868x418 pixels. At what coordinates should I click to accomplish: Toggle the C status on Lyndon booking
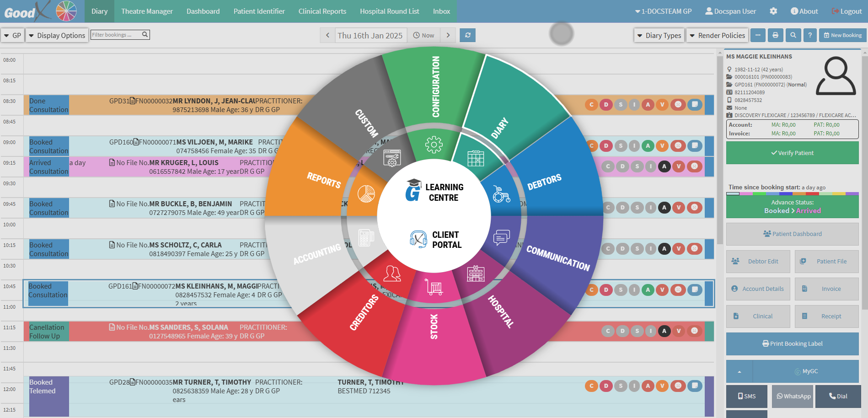pyautogui.click(x=591, y=105)
